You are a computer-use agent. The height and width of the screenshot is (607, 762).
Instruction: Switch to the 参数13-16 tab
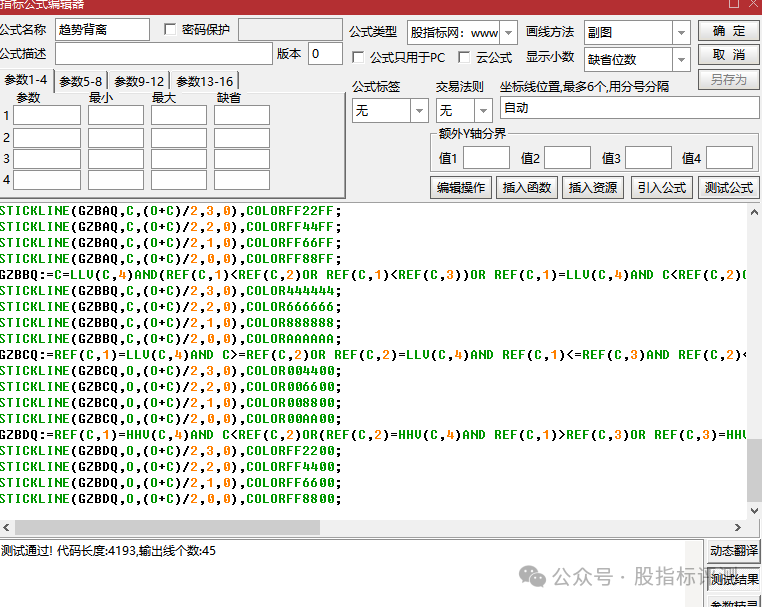coord(205,81)
